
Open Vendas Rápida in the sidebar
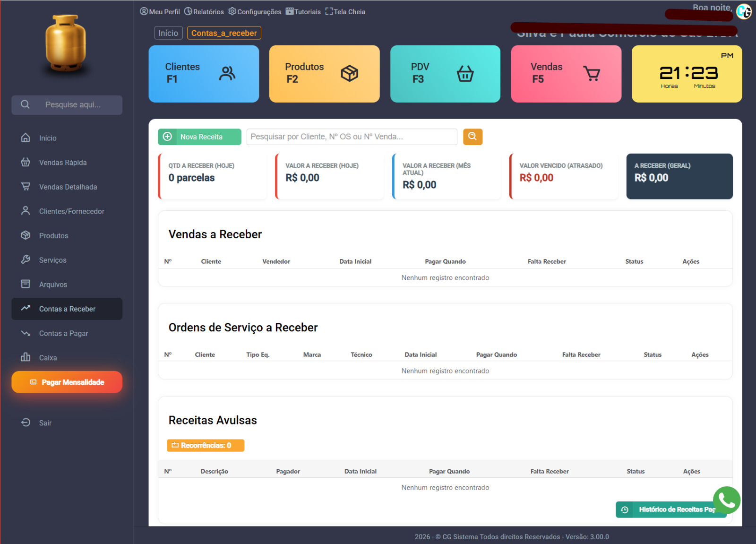67,163
